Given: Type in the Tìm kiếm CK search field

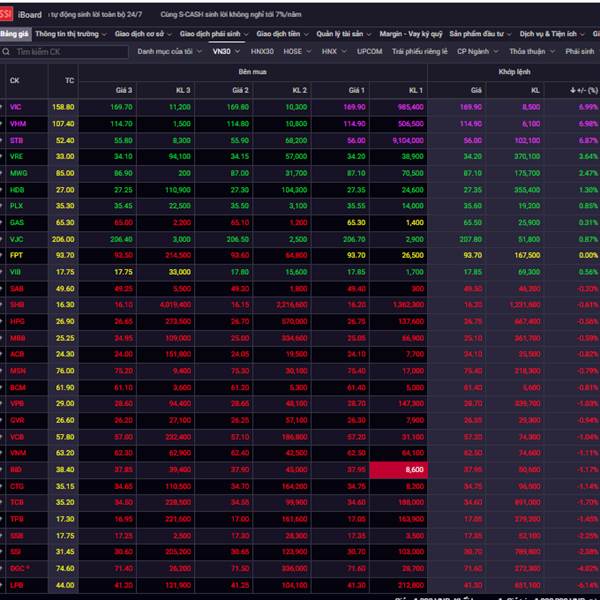Looking at the screenshot, I should point(70,51).
